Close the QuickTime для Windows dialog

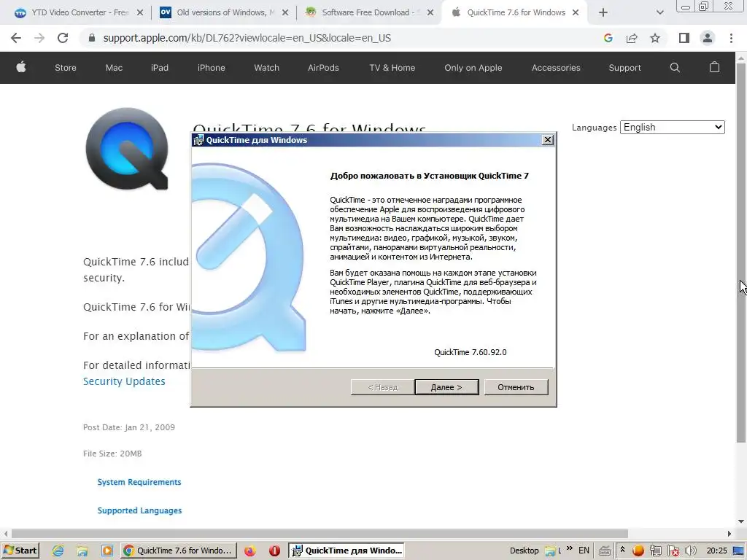point(548,139)
